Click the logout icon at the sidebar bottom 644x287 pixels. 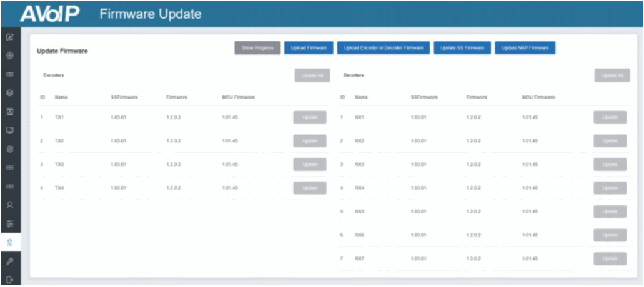click(x=11, y=280)
